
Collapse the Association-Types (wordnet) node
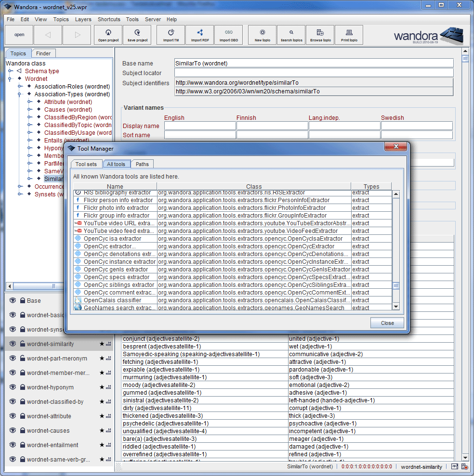(19, 94)
